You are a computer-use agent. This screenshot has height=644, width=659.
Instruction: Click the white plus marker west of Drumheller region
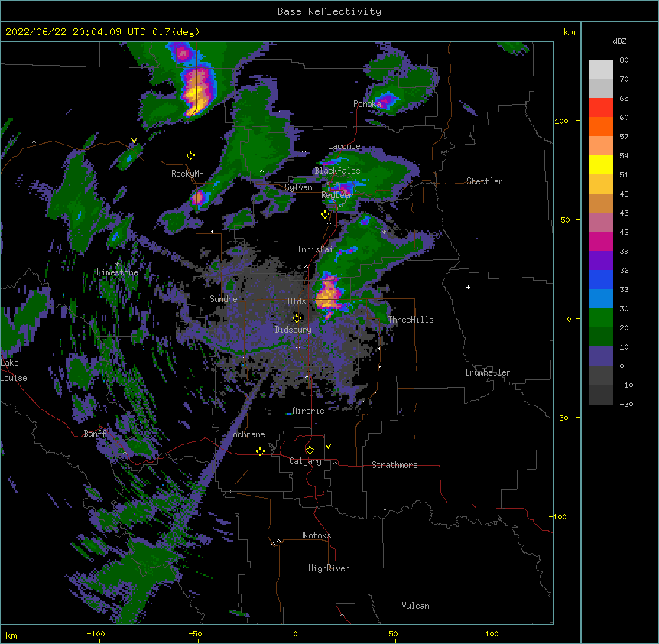(x=468, y=287)
